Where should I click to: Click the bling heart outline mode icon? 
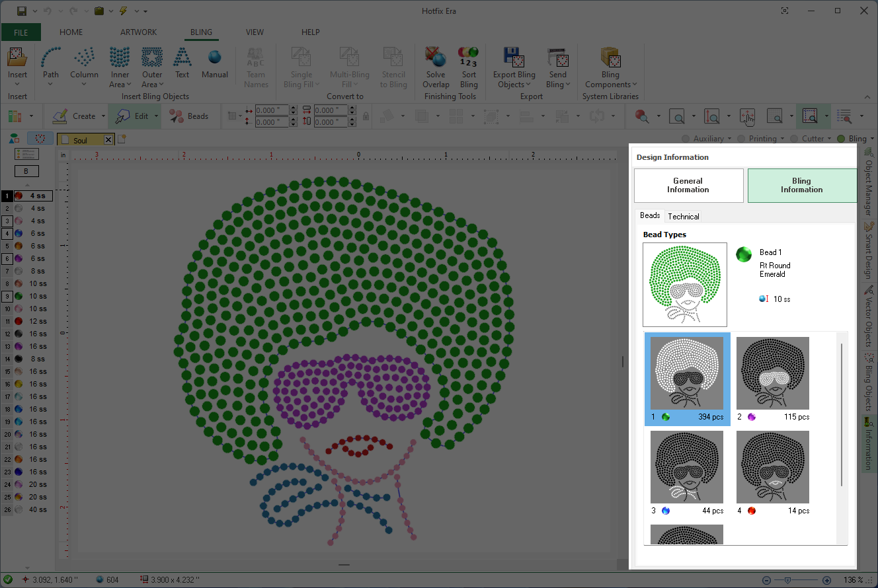40,139
